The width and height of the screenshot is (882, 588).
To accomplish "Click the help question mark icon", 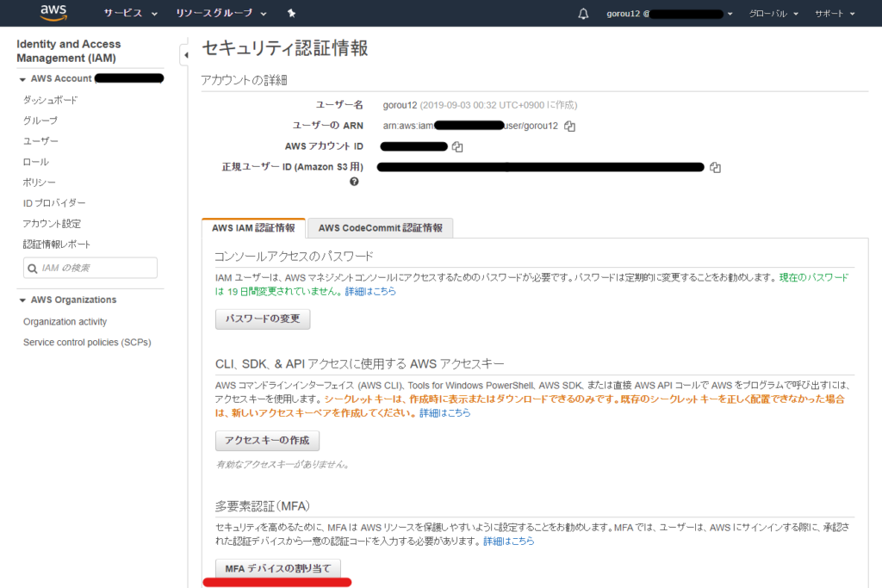I will click(x=354, y=182).
